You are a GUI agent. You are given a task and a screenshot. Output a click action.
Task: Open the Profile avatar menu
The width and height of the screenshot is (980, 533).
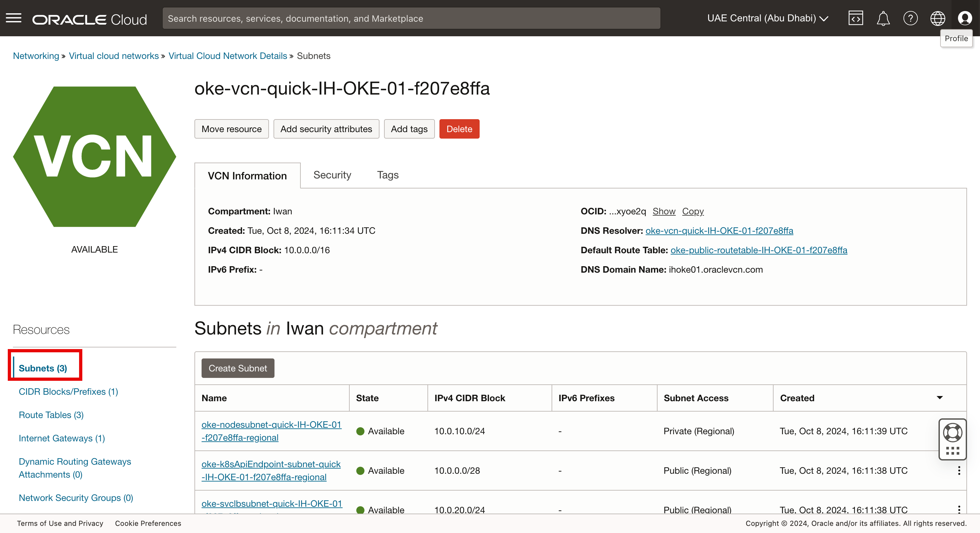click(965, 18)
